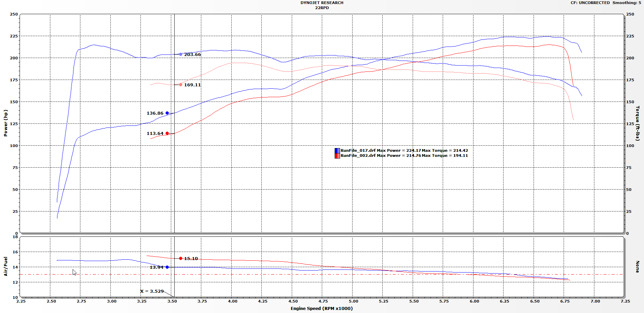Click the blue legend swatch for RunFile_017
The width and height of the screenshot is (644, 313).
click(337, 150)
